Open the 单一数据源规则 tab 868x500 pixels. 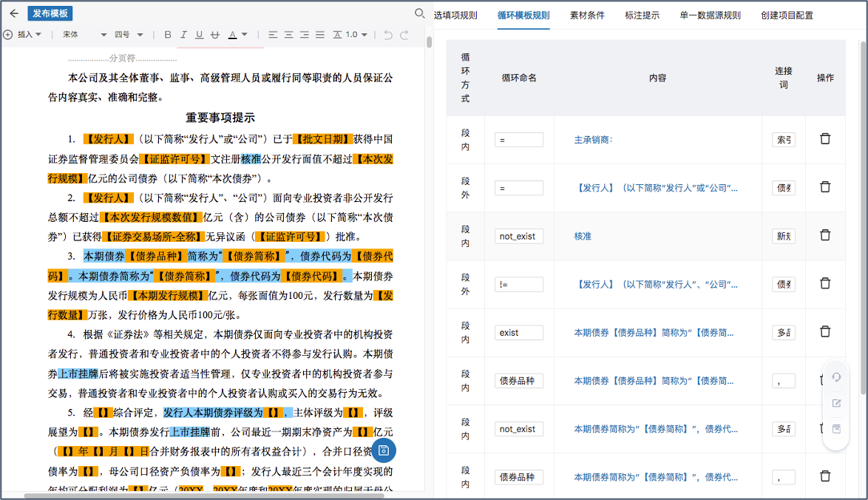click(x=710, y=16)
